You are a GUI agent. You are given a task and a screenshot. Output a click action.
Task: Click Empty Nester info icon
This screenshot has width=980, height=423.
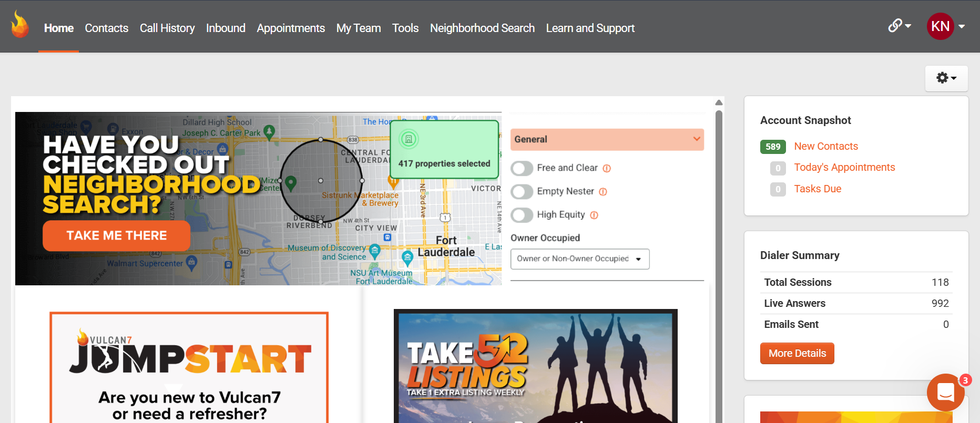click(603, 192)
